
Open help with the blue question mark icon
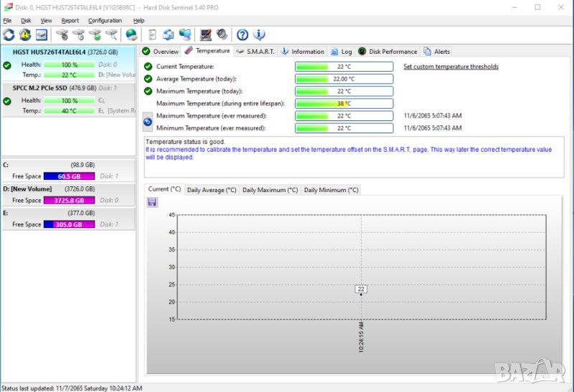click(x=243, y=34)
